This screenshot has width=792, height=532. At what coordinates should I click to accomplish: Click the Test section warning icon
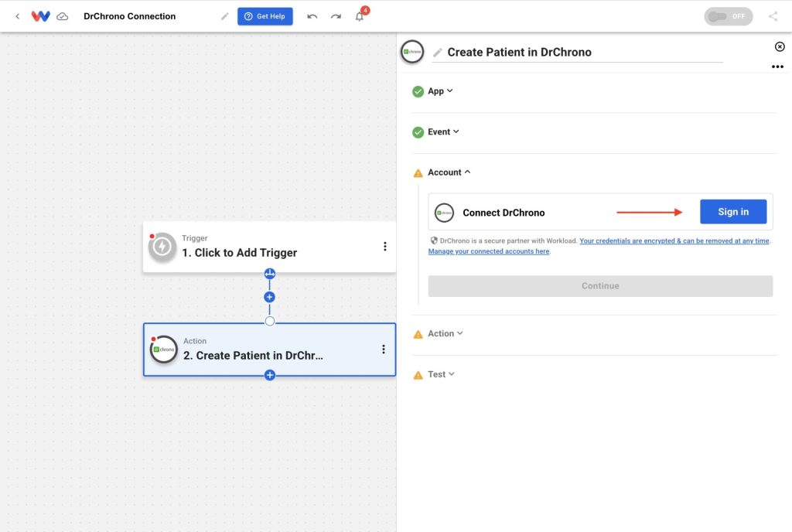418,375
